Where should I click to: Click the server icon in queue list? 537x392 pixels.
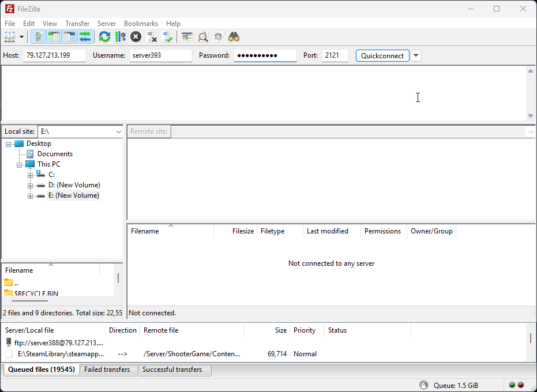pyautogui.click(x=9, y=342)
